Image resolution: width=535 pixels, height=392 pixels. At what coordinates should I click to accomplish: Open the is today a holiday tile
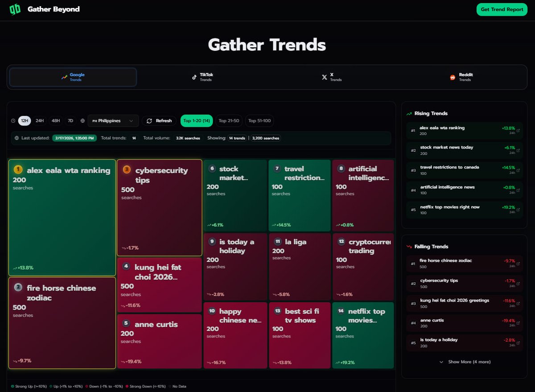click(235, 267)
